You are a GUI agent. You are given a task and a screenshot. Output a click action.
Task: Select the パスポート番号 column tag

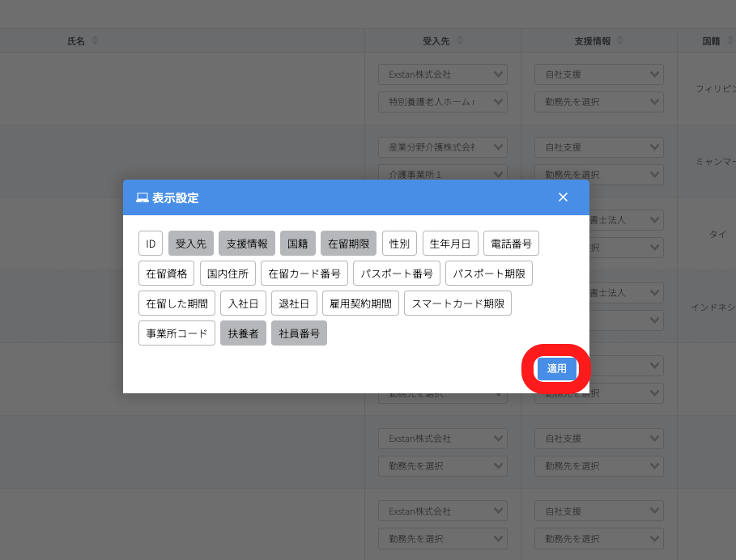[397, 274]
